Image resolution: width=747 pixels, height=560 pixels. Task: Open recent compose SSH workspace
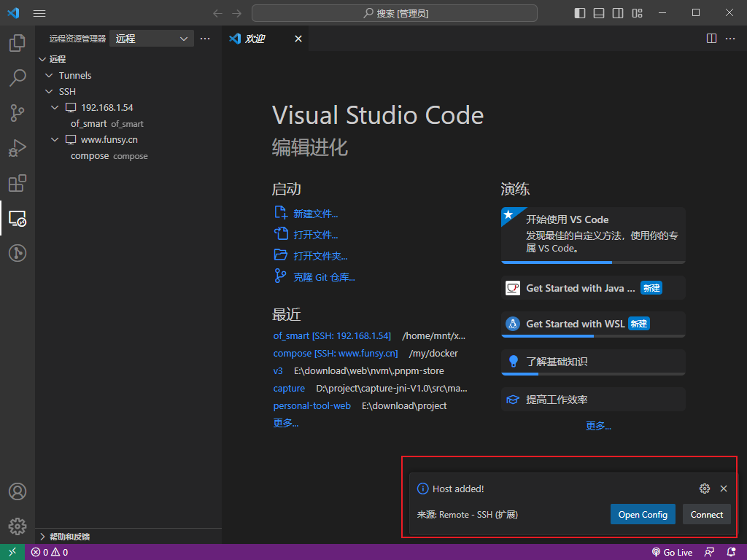(x=336, y=354)
